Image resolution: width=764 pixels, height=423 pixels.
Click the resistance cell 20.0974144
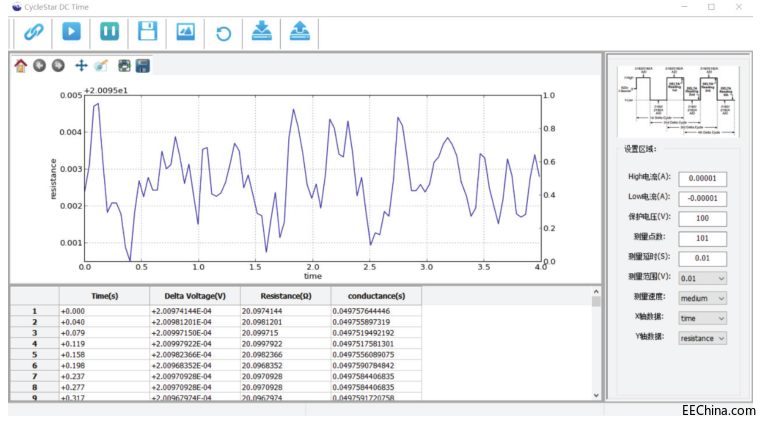coord(286,311)
